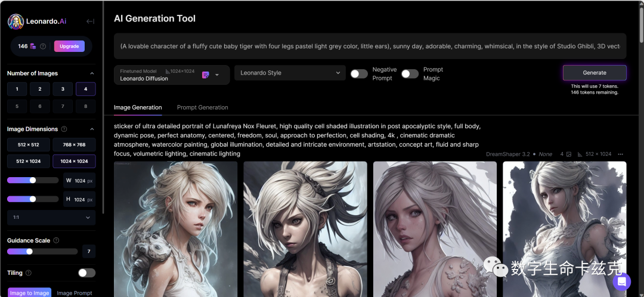Select 3 images in Number of Images
644x297 pixels.
63,89
